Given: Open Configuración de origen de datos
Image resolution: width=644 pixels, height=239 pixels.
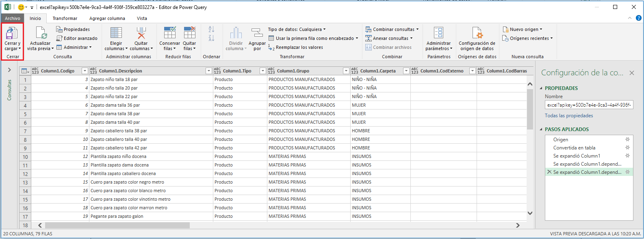Looking at the screenshot, I should pos(477,34).
